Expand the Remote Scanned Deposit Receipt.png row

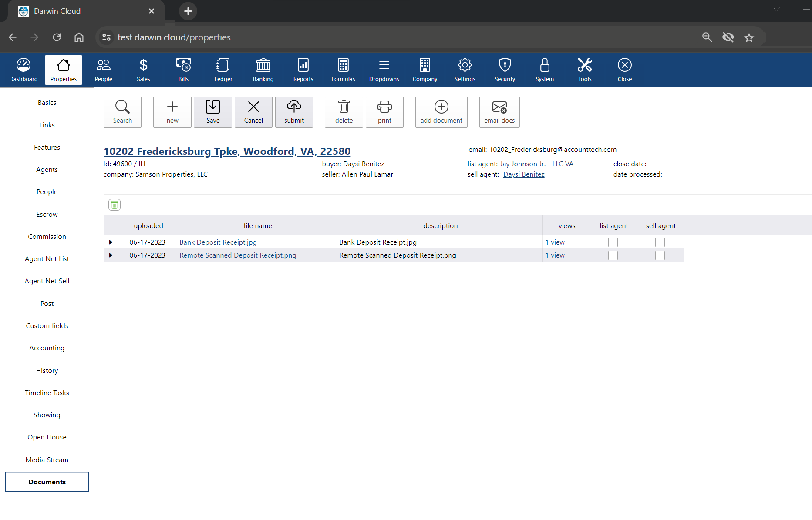coord(111,255)
